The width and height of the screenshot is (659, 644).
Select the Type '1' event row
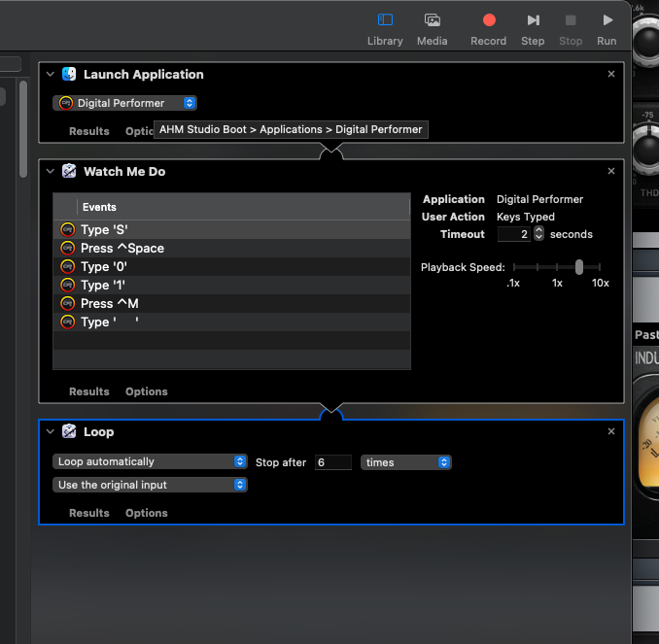click(231, 286)
